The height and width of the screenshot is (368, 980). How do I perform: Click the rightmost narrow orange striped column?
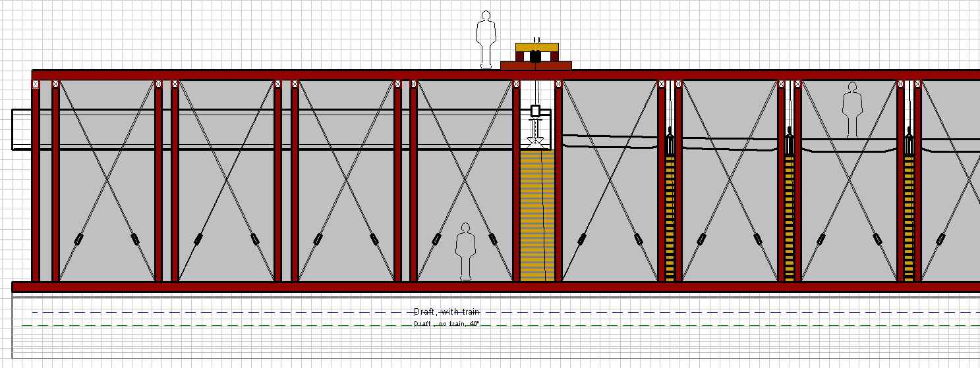click(909, 217)
